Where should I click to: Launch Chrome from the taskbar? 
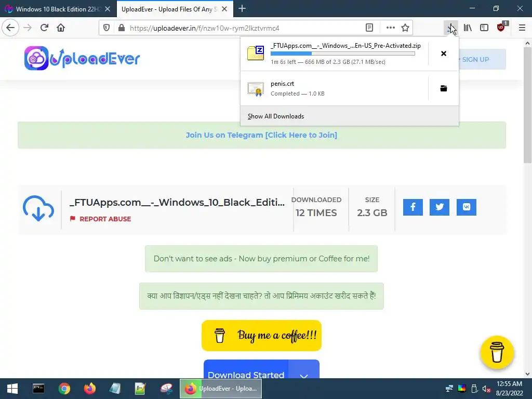pos(64,389)
